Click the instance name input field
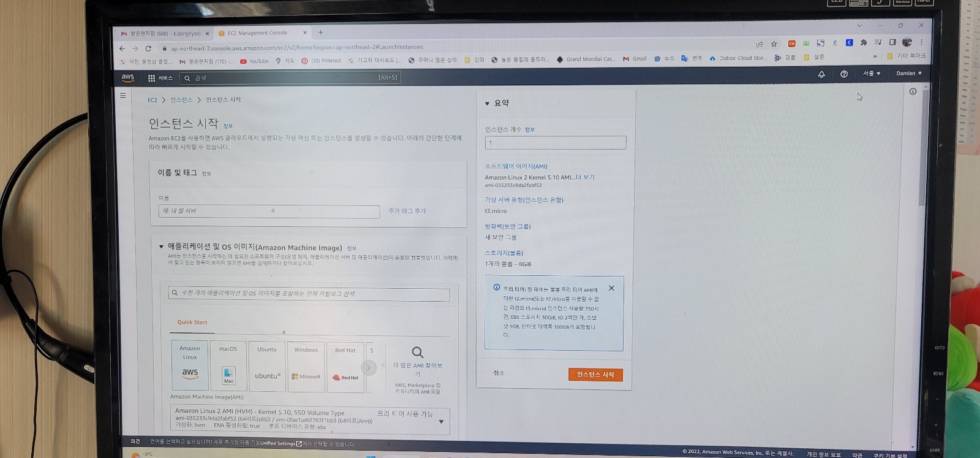Screen dimensions: 980x458 [x=269, y=211]
